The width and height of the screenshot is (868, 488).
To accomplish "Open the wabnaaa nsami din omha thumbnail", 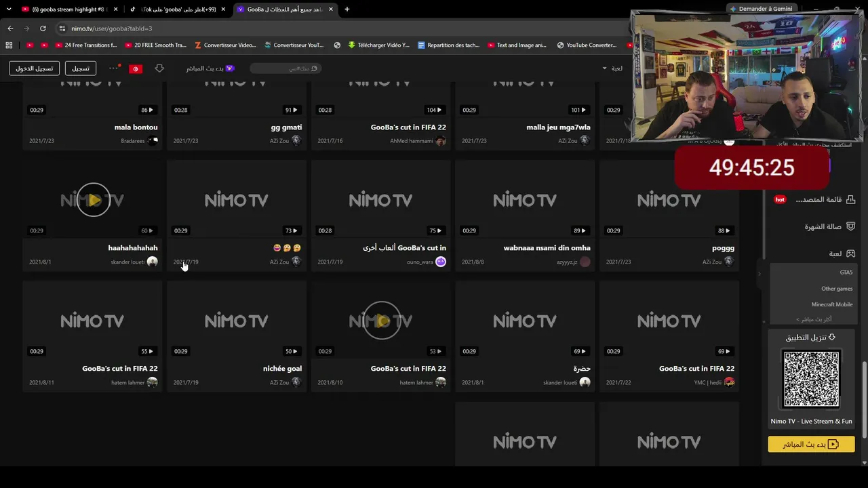I will 525,200.
